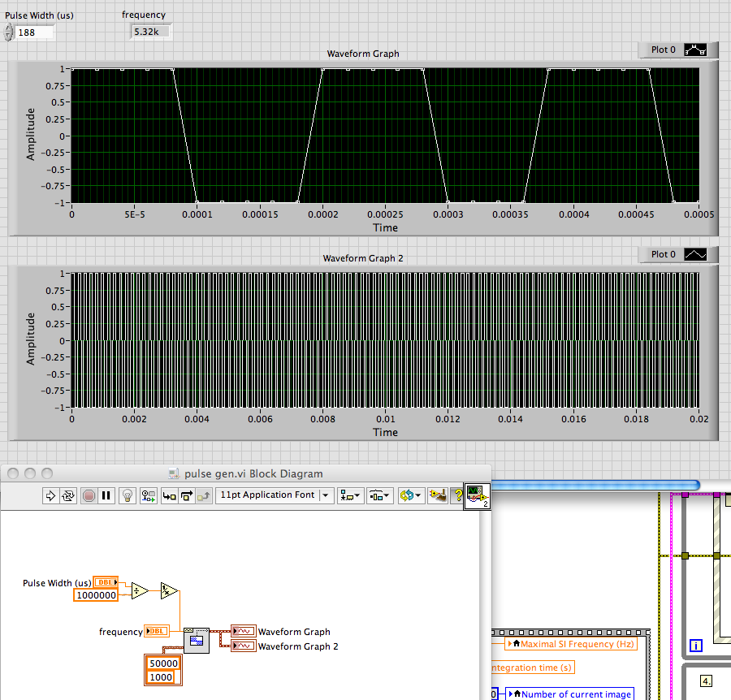Click the Run arrow in Block Diagram toolbar
Image resolution: width=731 pixels, height=700 pixels.
click(50, 495)
